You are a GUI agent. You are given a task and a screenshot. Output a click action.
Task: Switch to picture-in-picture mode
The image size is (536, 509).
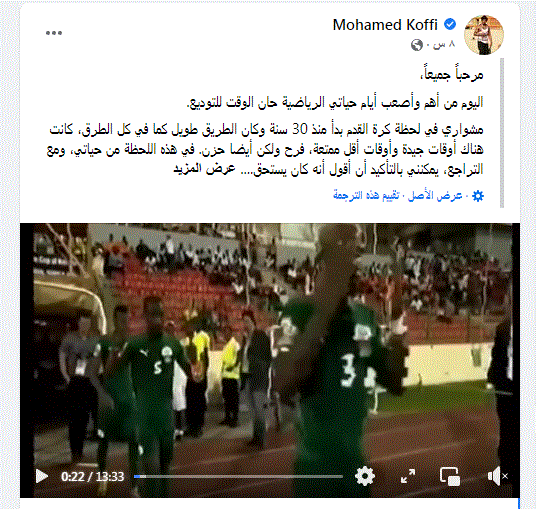450,476
